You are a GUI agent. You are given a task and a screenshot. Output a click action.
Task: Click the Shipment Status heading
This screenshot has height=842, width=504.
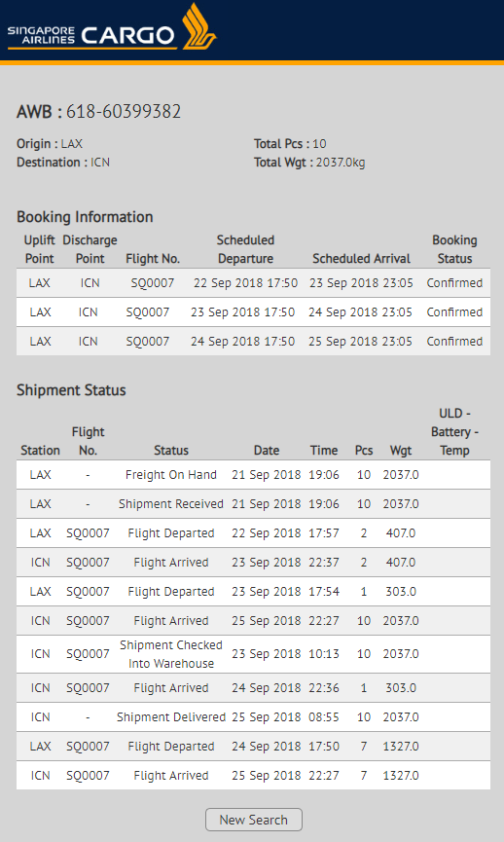(x=71, y=390)
